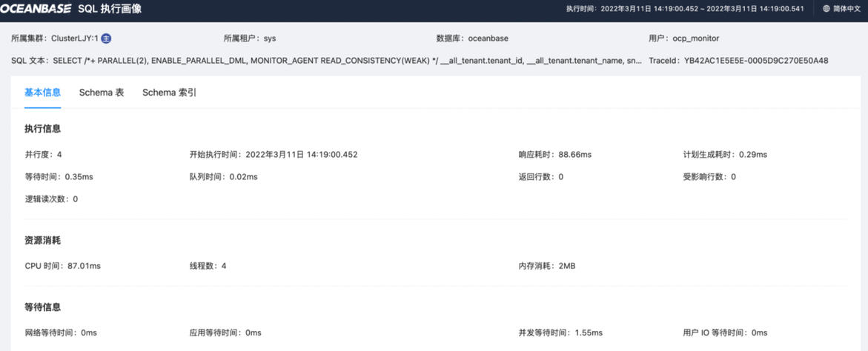Click the cluster name ClusterLJY:1
The height and width of the screenshot is (351, 868).
point(75,39)
